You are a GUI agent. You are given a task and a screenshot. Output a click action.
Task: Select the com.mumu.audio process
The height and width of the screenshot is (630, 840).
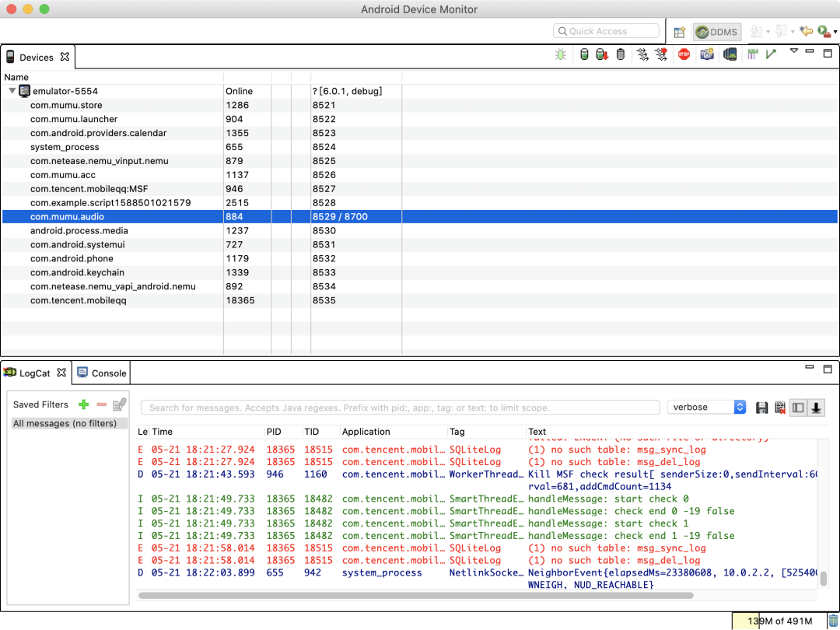[x=419, y=216]
